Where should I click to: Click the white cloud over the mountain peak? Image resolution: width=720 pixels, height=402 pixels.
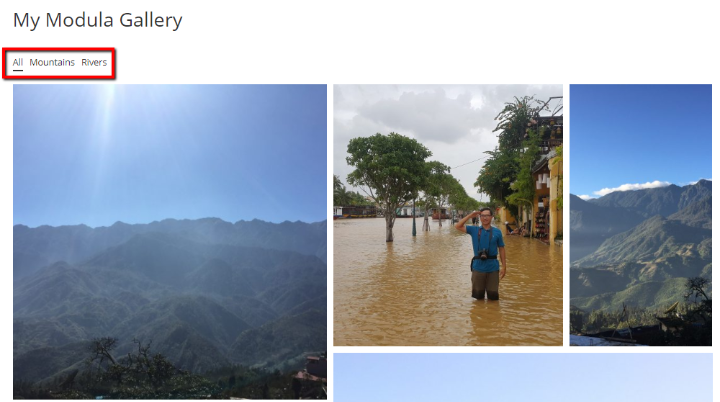tap(631, 187)
